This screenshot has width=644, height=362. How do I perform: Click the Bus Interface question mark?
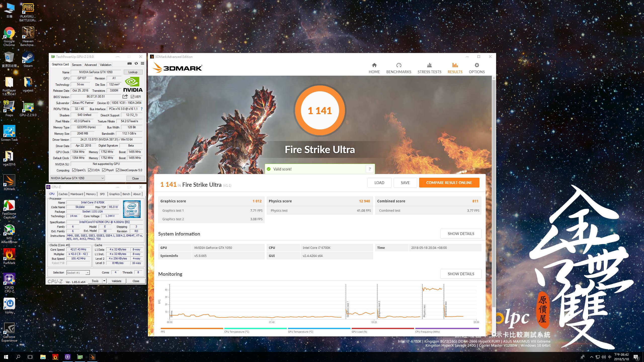[x=142, y=109]
